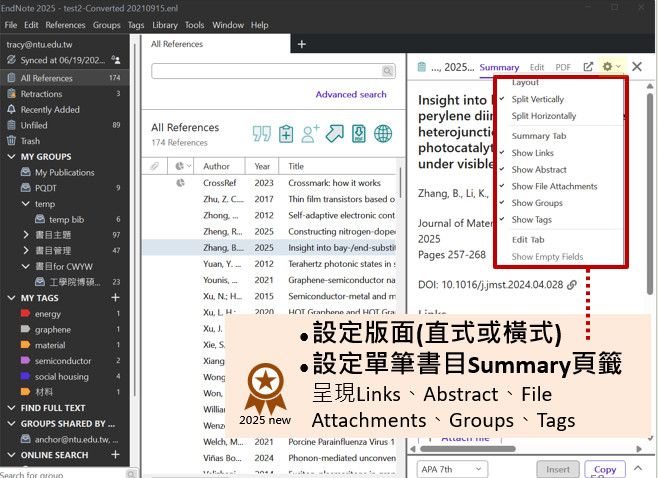
Task: Open a new tab with plus button
Action: (x=302, y=44)
